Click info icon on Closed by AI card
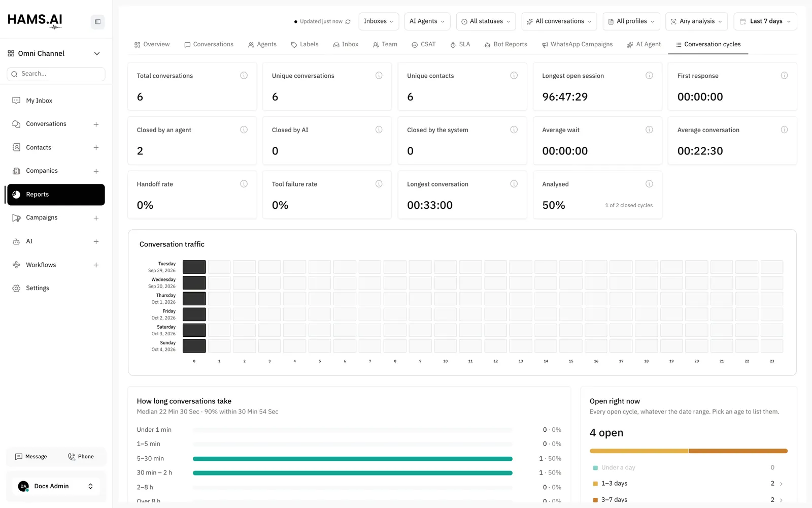This screenshot has height=508, width=812. 379,130
